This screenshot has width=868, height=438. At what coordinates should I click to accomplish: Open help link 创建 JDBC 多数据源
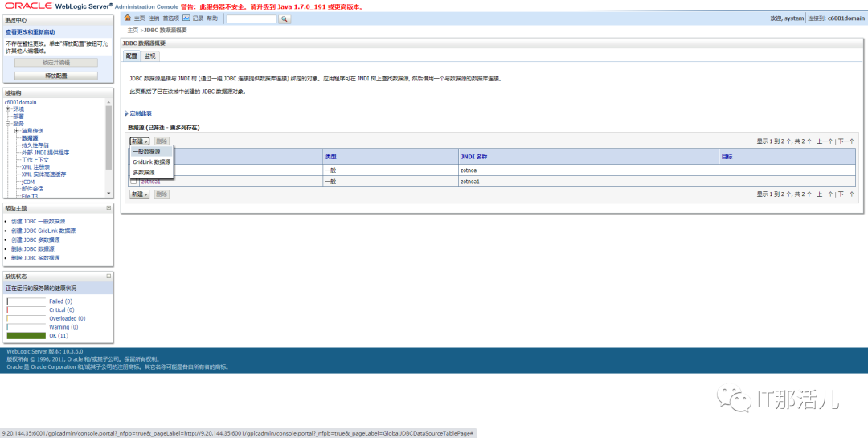[35, 239]
